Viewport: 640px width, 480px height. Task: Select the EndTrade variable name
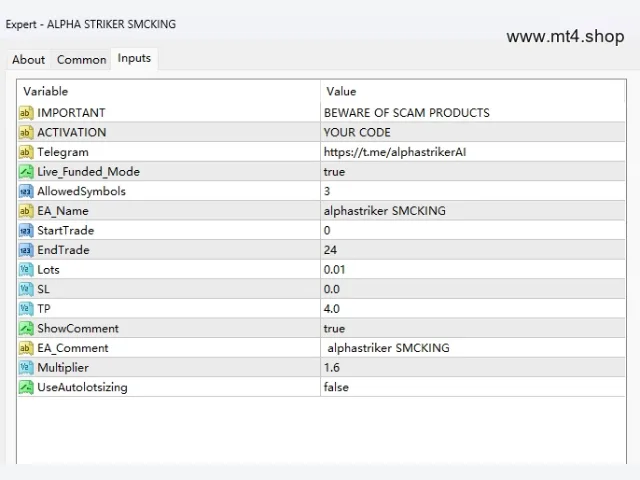[x=63, y=250]
